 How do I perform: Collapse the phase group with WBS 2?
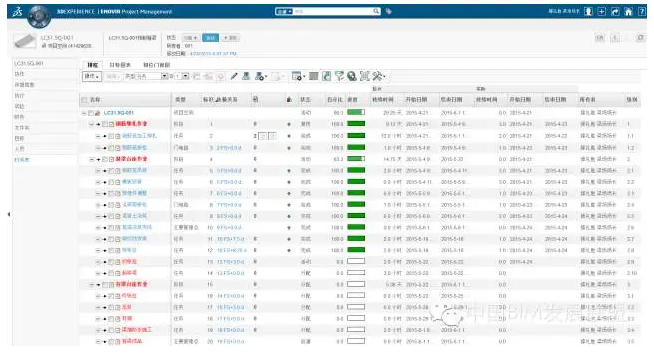[91, 159]
